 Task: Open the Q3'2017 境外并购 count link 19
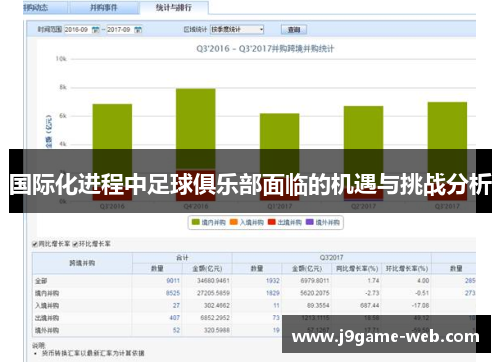[x=276, y=330]
